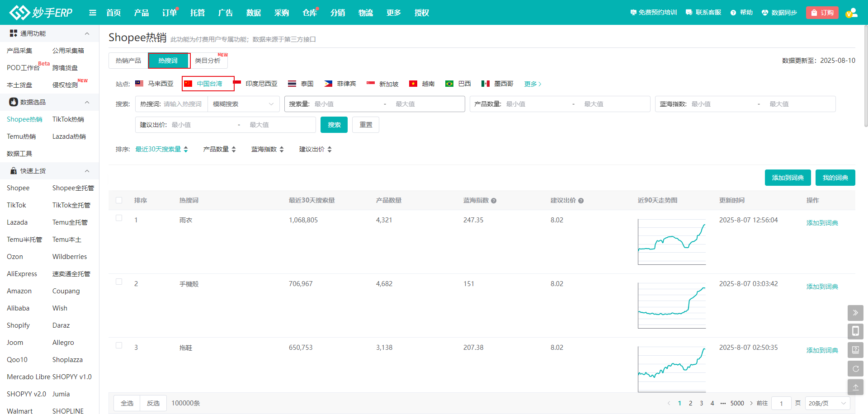The width and height of the screenshot is (868, 414).
Task: Sort by 最近30天搜索量
Action: pos(162,149)
